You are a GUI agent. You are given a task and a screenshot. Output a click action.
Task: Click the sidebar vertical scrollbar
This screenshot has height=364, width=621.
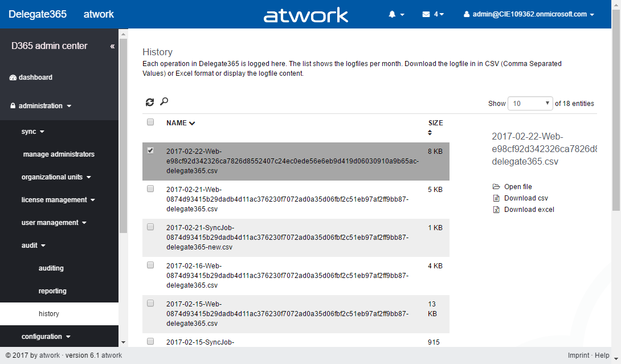(x=123, y=137)
